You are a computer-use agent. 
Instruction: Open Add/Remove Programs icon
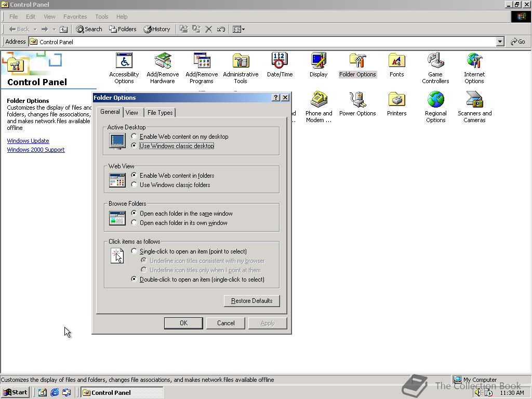point(202,68)
